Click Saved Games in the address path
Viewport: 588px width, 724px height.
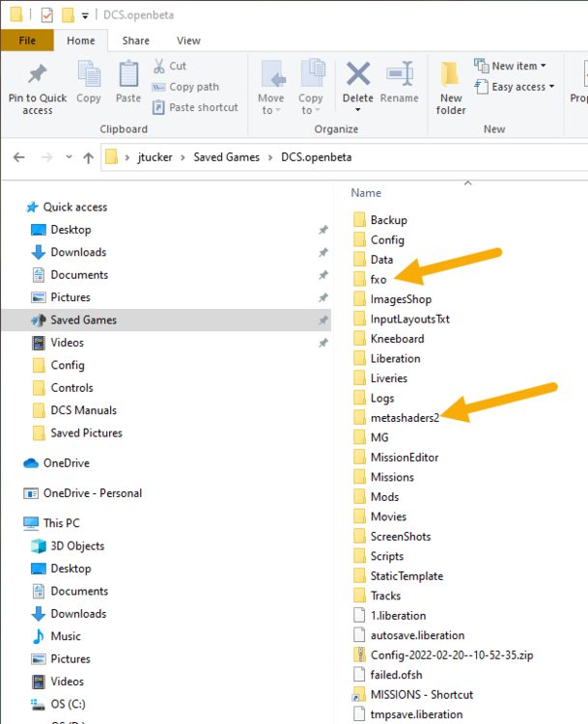coord(226,157)
